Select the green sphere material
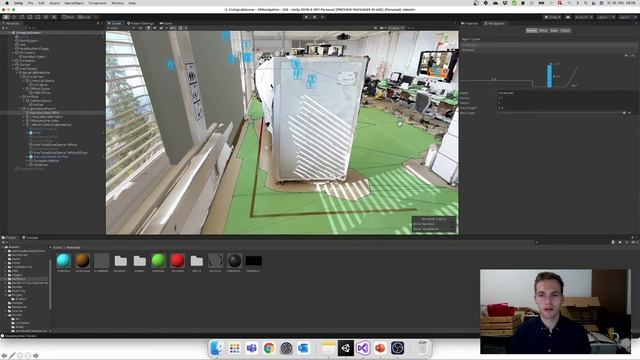The image size is (640, 360). (158, 260)
